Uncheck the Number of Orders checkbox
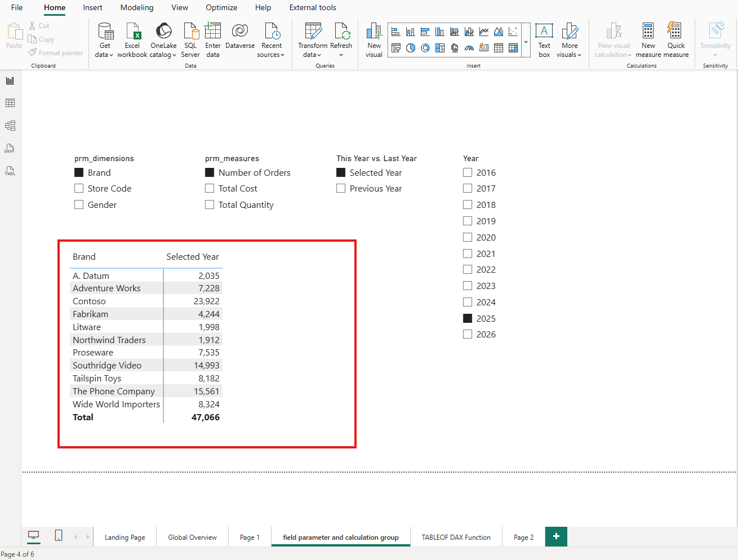 click(210, 172)
